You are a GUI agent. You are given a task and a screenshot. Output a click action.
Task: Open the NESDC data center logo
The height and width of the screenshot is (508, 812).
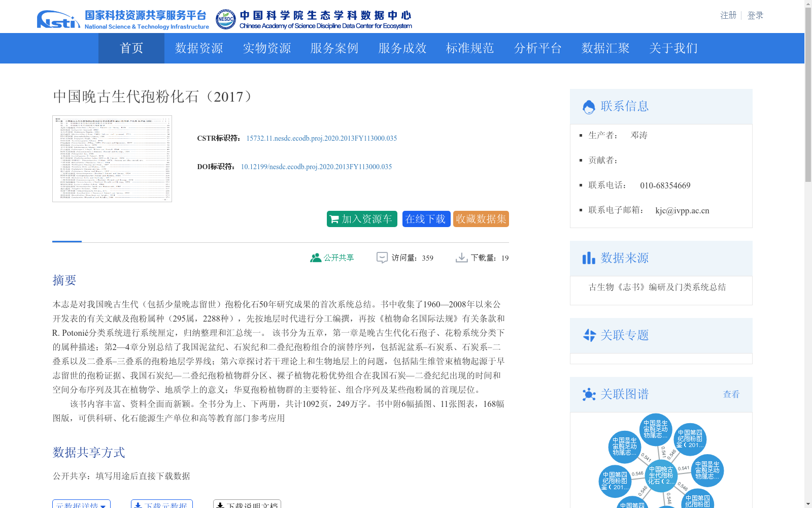point(314,19)
